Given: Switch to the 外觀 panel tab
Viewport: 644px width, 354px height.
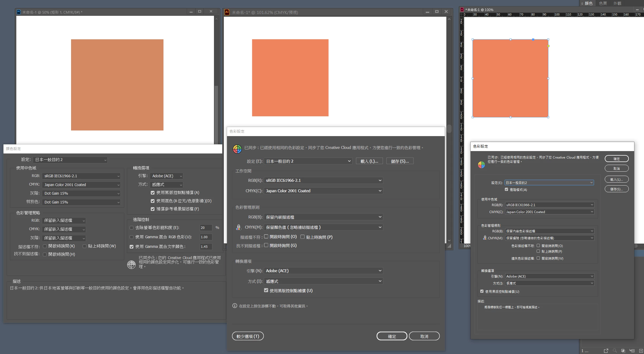Looking at the screenshot, I should pos(617,3).
